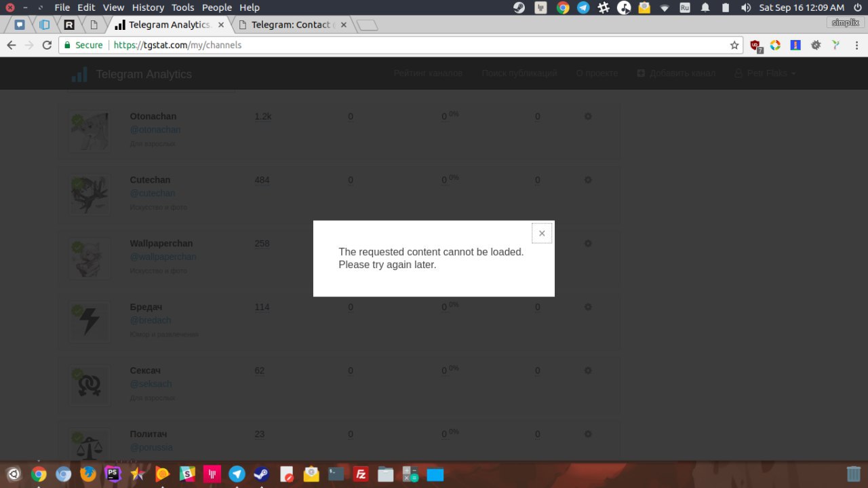Click the colorful circle extension icon
Screen dimensions: 868x488
click(x=775, y=45)
